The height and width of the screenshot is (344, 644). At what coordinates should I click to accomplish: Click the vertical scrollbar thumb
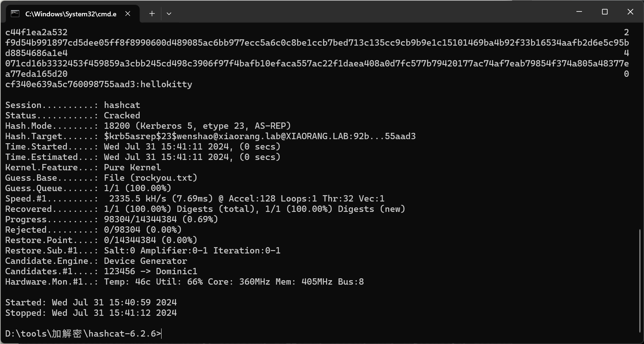[x=640, y=281]
